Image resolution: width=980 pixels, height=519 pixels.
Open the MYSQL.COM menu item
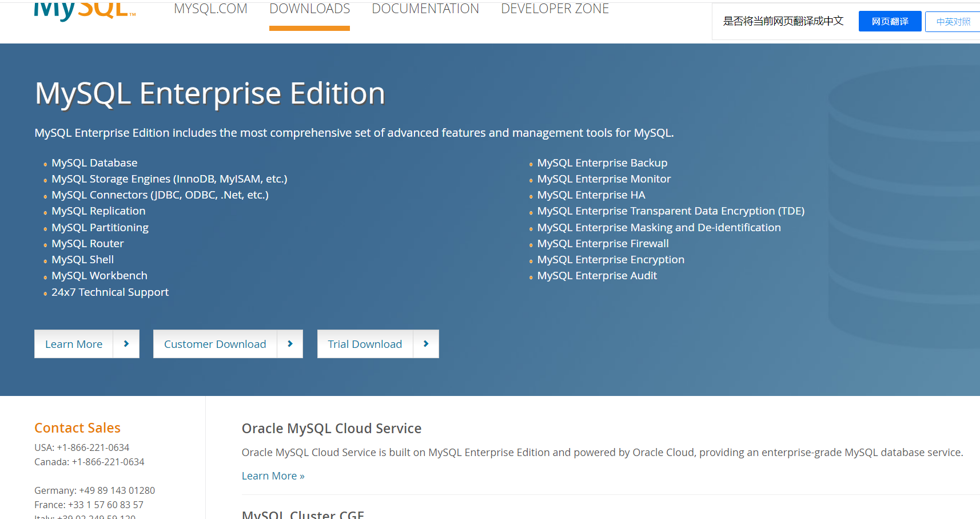point(210,9)
